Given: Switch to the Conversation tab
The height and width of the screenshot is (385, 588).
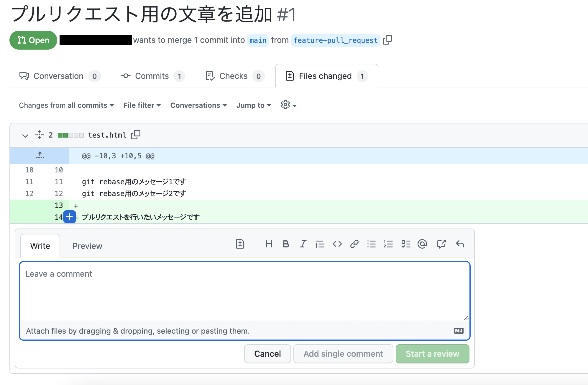Looking at the screenshot, I should (60, 76).
